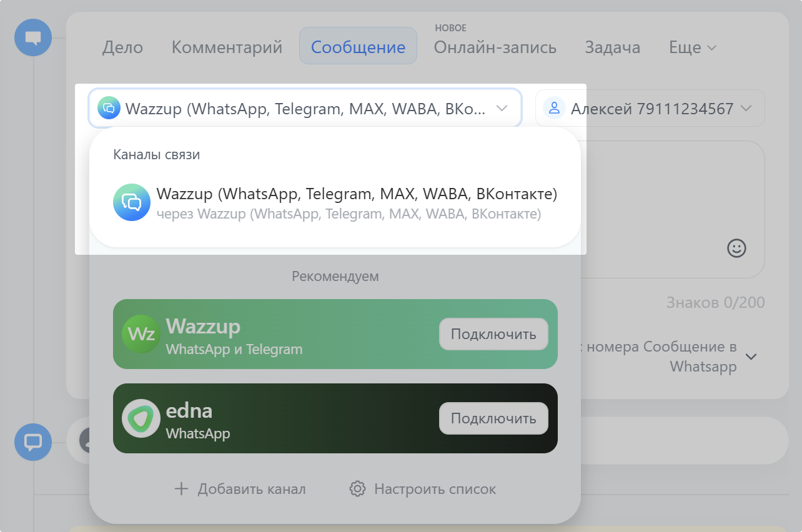Open the Онлайн-запись tab marked НОВОЕ

click(x=495, y=47)
